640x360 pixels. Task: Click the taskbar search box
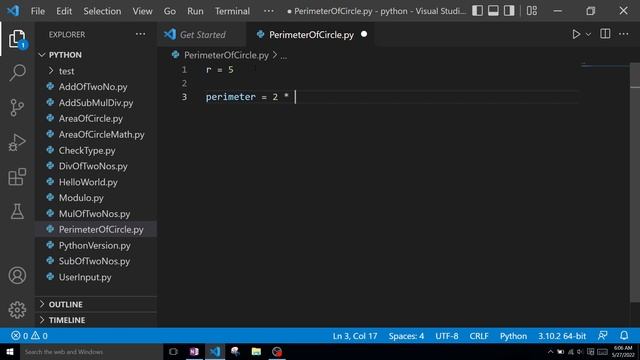click(x=91, y=352)
